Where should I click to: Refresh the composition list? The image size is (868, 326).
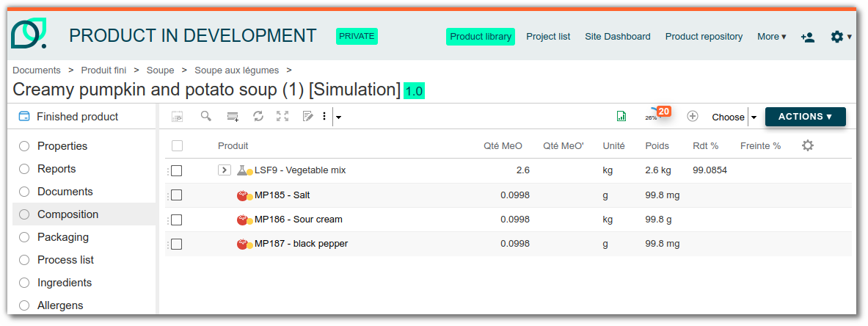pos(258,117)
